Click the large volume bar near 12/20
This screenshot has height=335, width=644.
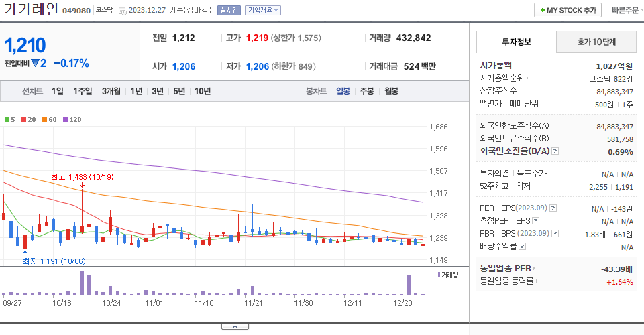[409, 285]
